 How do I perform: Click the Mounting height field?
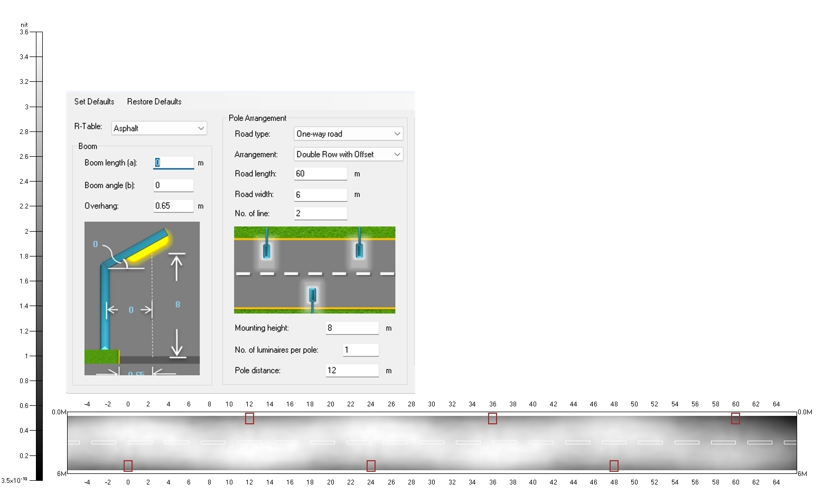tap(352, 328)
